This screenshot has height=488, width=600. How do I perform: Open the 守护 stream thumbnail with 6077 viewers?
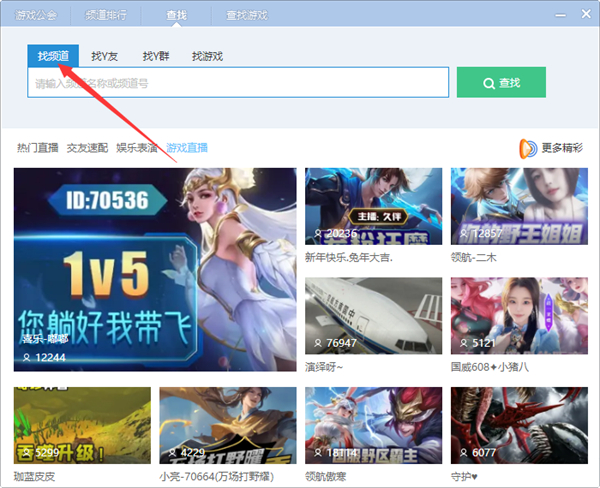[x=518, y=425]
